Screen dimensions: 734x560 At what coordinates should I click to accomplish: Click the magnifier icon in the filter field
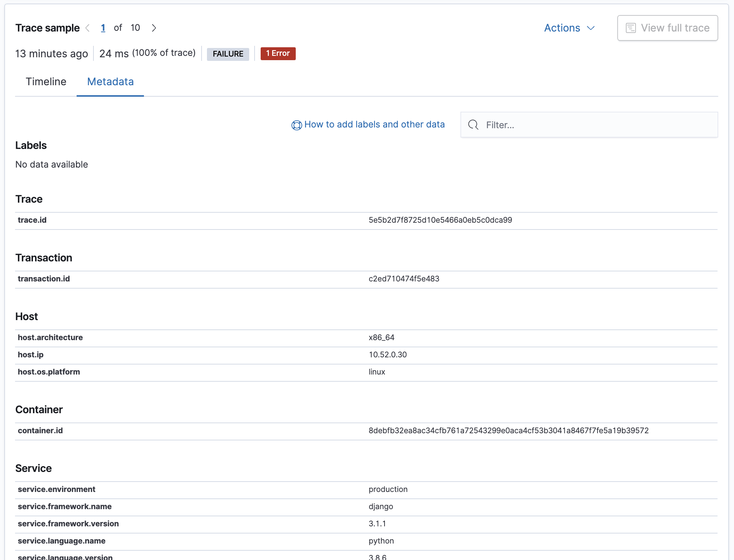coord(473,125)
